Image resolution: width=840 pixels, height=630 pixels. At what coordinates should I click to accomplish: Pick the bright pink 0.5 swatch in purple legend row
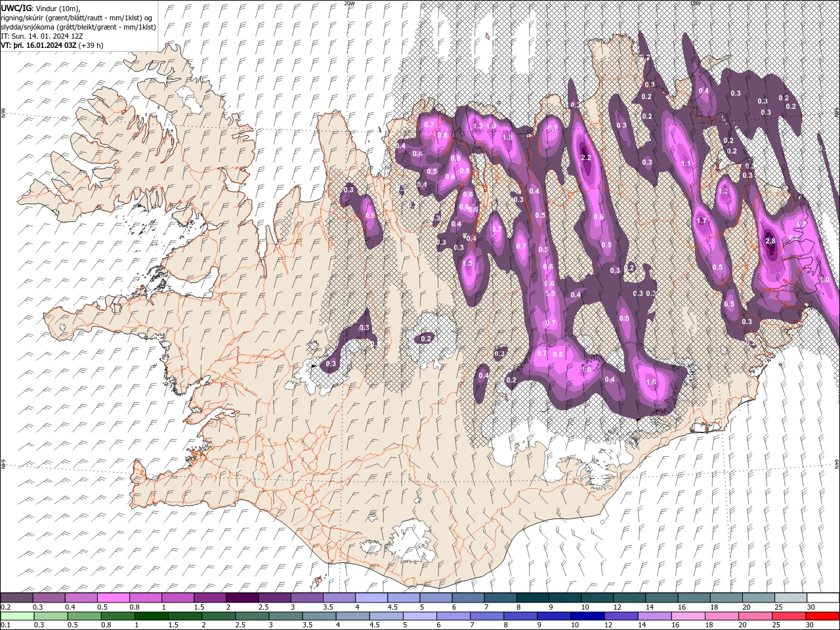[x=114, y=598]
